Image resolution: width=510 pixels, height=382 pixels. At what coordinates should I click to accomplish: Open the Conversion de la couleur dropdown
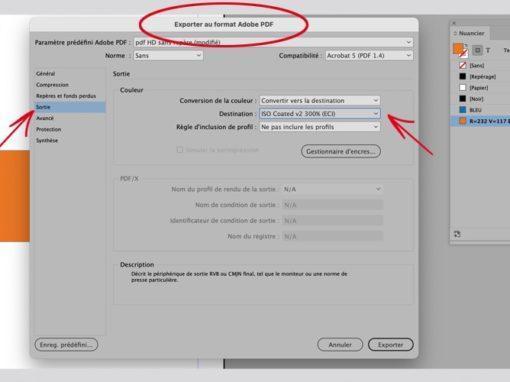[x=320, y=100]
